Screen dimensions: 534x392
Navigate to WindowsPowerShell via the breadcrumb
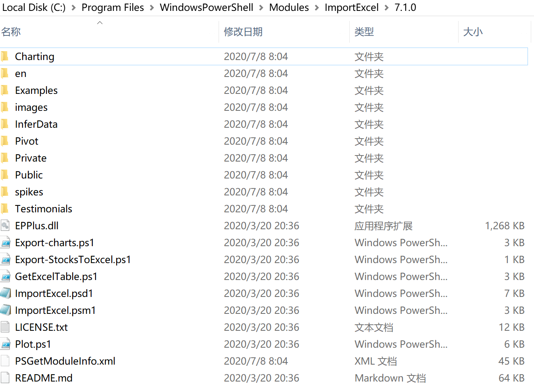tap(206, 7)
